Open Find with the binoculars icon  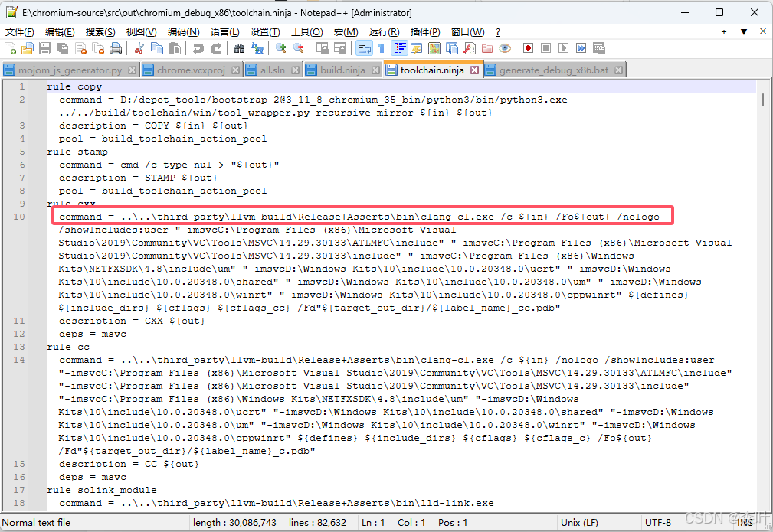tap(239, 48)
